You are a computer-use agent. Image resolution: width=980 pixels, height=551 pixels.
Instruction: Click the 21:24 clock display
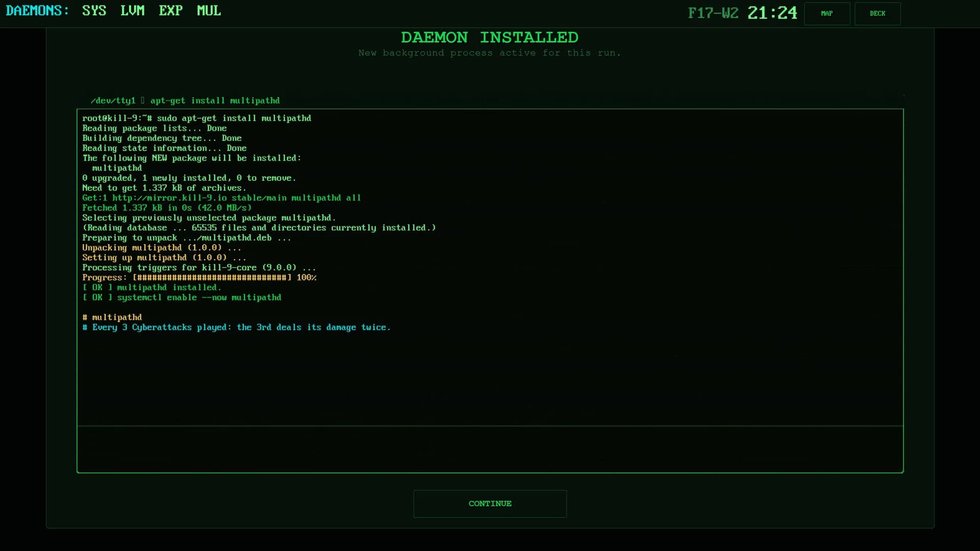[772, 13]
